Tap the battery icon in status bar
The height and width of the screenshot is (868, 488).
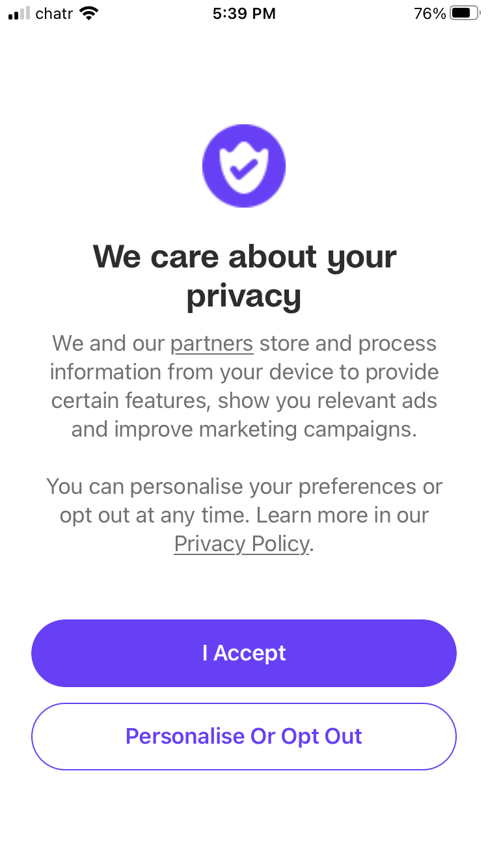(465, 13)
